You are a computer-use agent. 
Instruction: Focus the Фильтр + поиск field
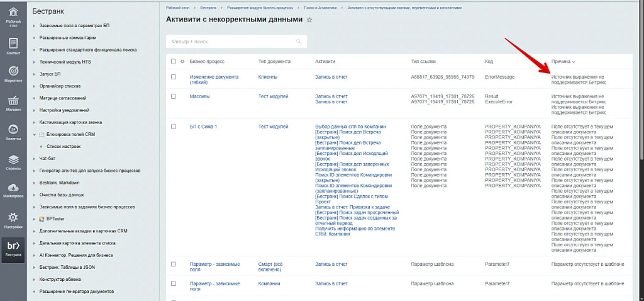coord(236,42)
